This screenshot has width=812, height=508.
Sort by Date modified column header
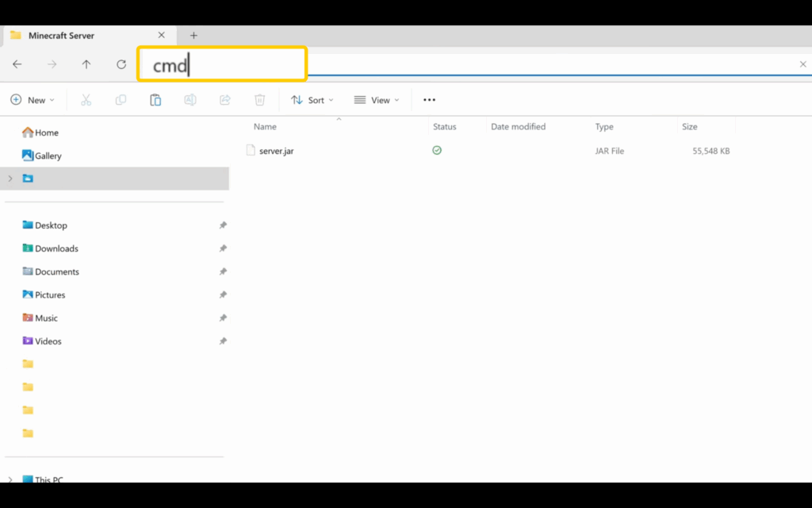tap(518, 126)
